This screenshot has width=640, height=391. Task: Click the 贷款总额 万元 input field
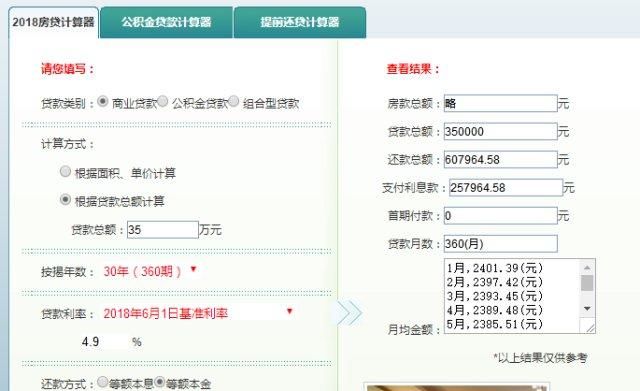coord(162,230)
